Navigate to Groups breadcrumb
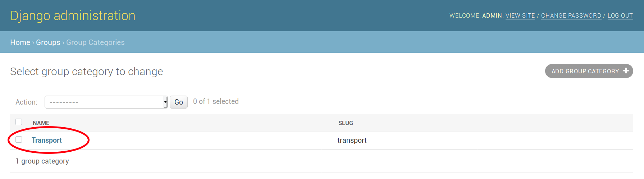Viewport: 644px width, 179px height. 48,42
